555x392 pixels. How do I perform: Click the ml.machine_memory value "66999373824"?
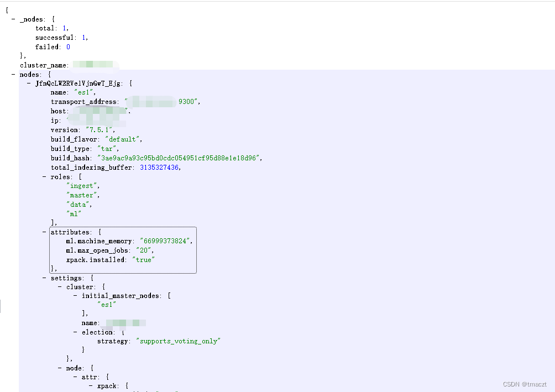[165, 241]
